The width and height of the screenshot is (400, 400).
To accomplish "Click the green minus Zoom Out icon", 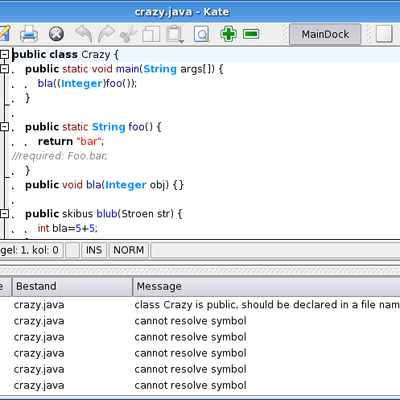I will coord(251,34).
